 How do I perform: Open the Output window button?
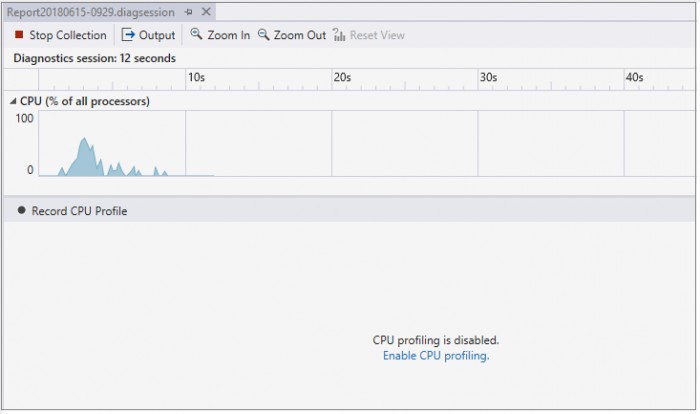(x=148, y=35)
